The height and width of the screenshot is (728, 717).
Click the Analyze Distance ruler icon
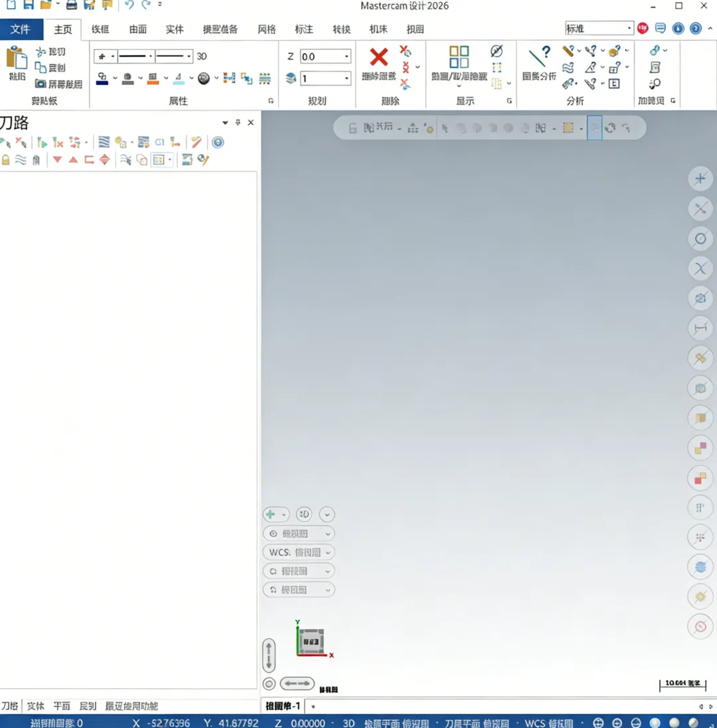click(568, 50)
